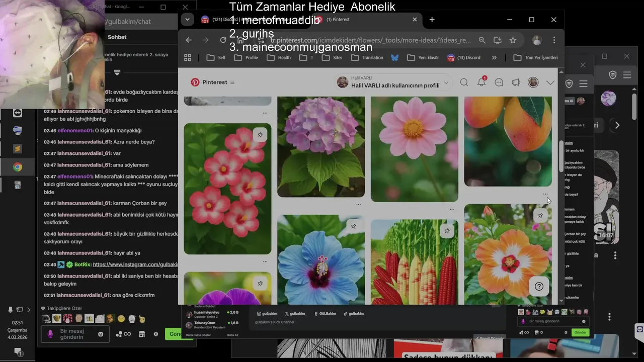
Task: Open the emoji picker in left chat
Action: [101, 334]
